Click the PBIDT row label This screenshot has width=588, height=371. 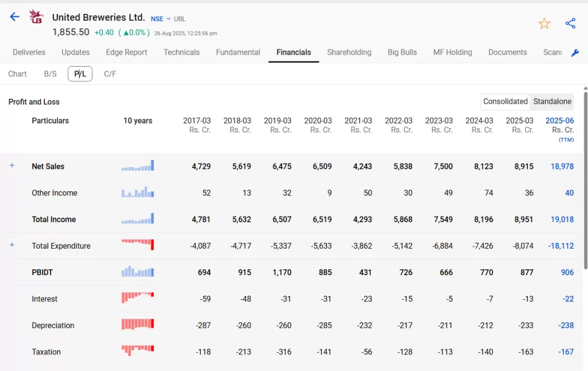42,272
